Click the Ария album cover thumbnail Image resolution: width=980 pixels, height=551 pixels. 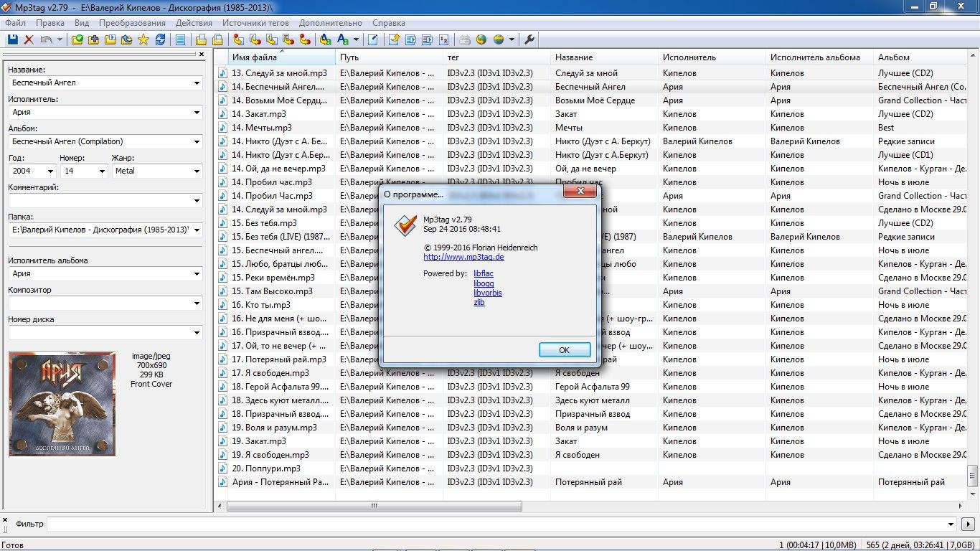click(62, 404)
